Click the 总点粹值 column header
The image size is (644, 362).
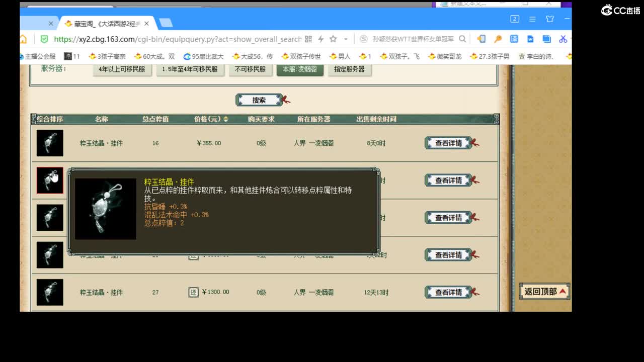click(x=155, y=119)
